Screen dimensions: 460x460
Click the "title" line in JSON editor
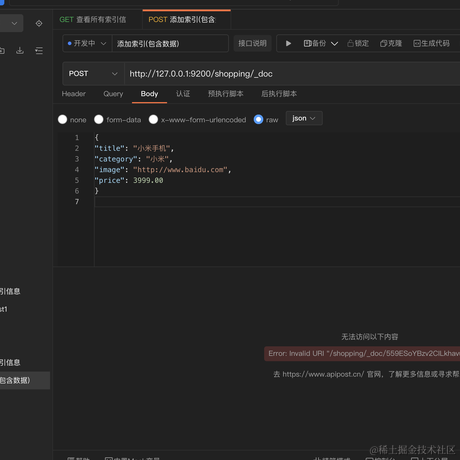pos(134,148)
